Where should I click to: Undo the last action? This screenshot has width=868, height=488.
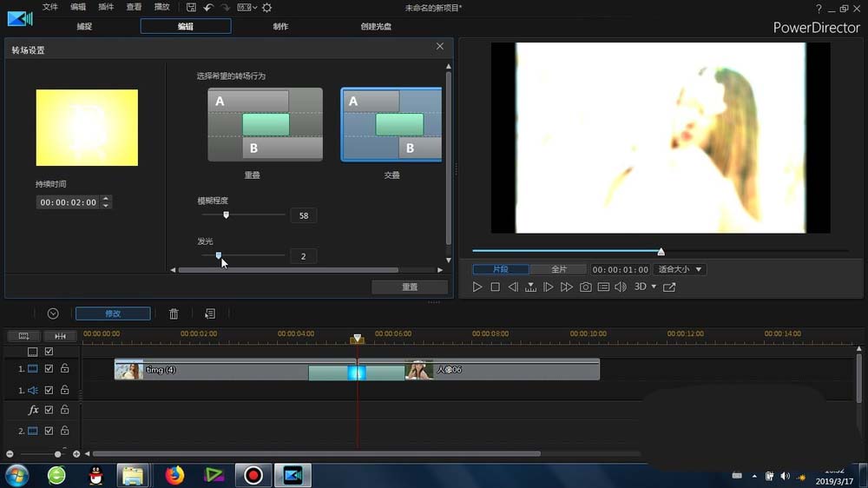tap(208, 7)
